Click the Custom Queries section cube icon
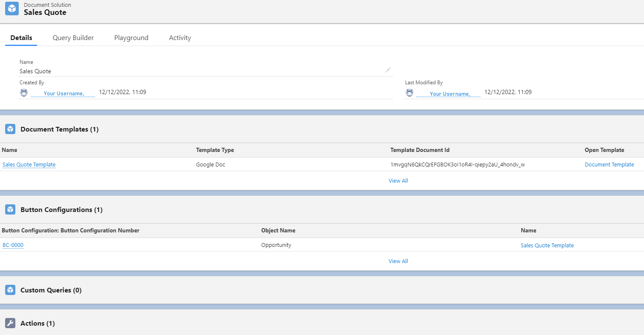 pos(10,290)
